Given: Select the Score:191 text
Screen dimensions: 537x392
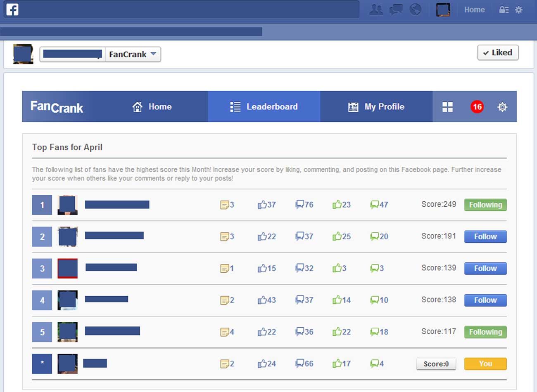Looking at the screenshot, I should pos(439,236).
